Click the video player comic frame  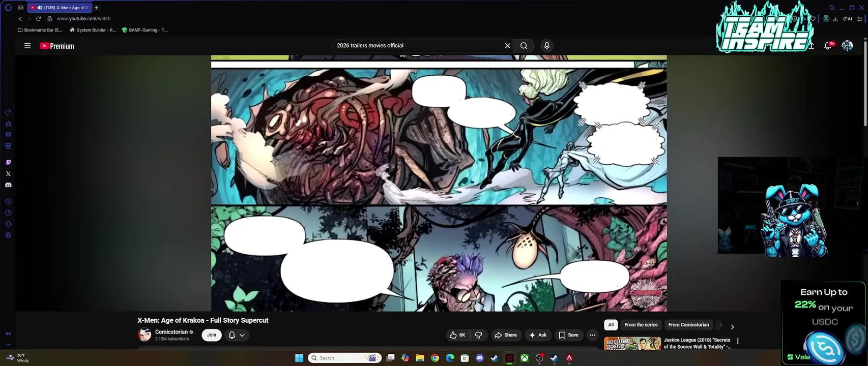coord(439,183)
